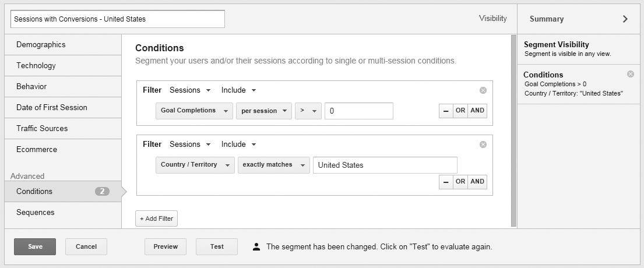Clear the Conditions entry in the Summary panel

(x=630, y=74)
